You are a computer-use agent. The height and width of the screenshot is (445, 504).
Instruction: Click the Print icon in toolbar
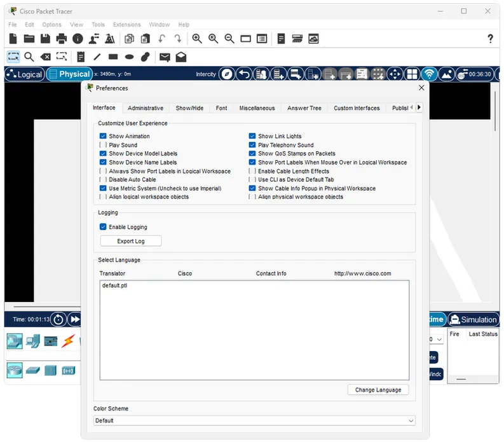[x=62, y=39]
